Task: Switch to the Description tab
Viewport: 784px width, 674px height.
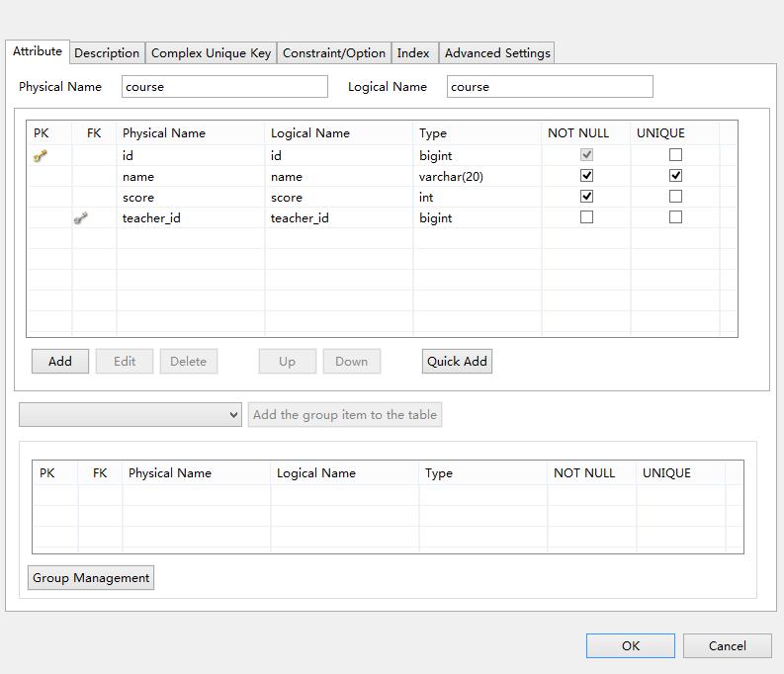Action: [107, 53]
